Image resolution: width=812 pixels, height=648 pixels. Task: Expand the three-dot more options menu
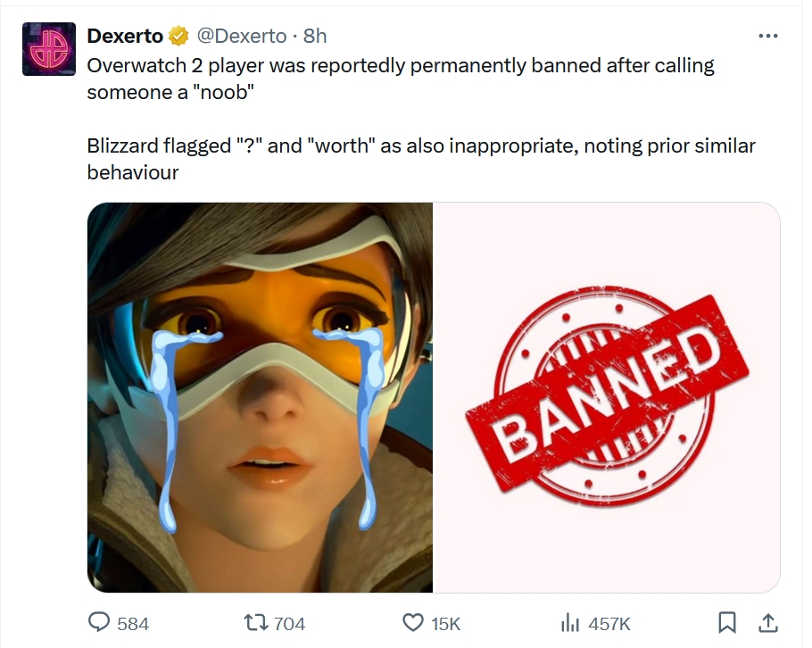coord(768,36)
